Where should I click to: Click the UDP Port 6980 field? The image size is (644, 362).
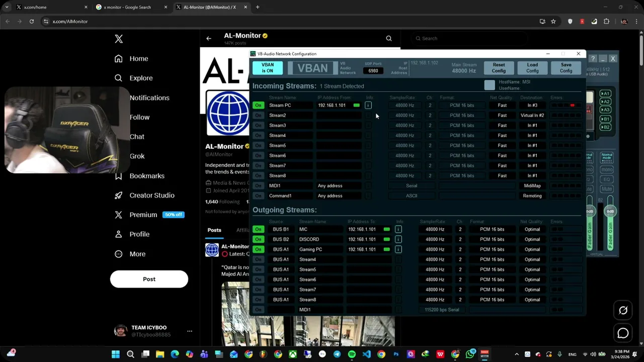click(x=373, y=71)
